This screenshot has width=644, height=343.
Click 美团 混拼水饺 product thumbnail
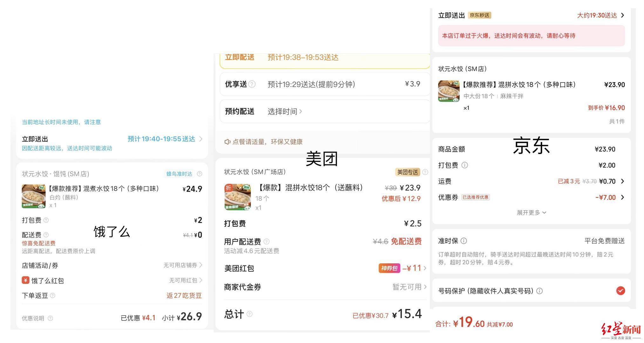[237, 197]
